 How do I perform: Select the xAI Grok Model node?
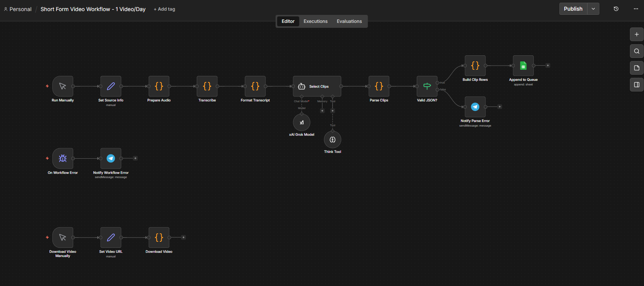point(302,122)
